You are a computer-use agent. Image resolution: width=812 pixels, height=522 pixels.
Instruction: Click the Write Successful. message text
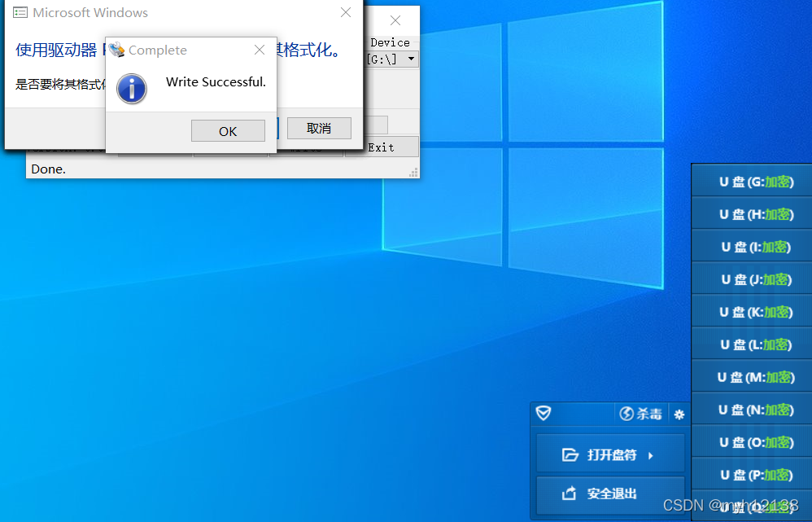tap(216, 82)
